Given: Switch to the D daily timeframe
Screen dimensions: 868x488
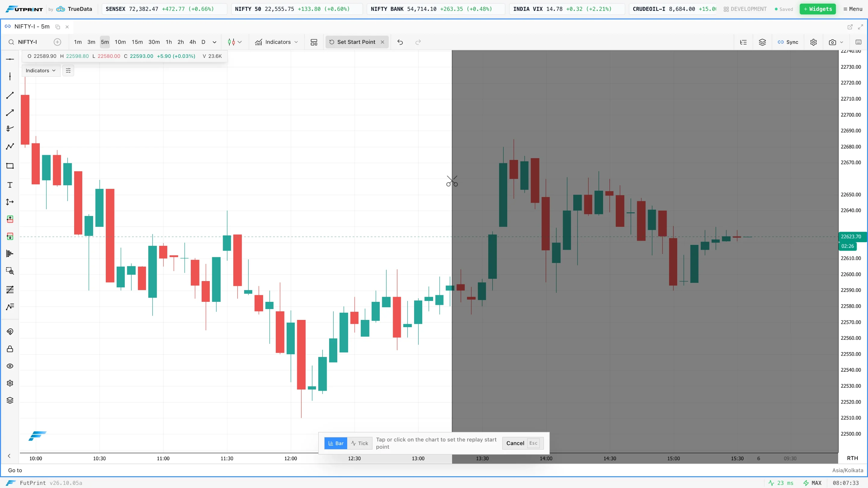Looking at the screenshot, I should tap(203, 42).
